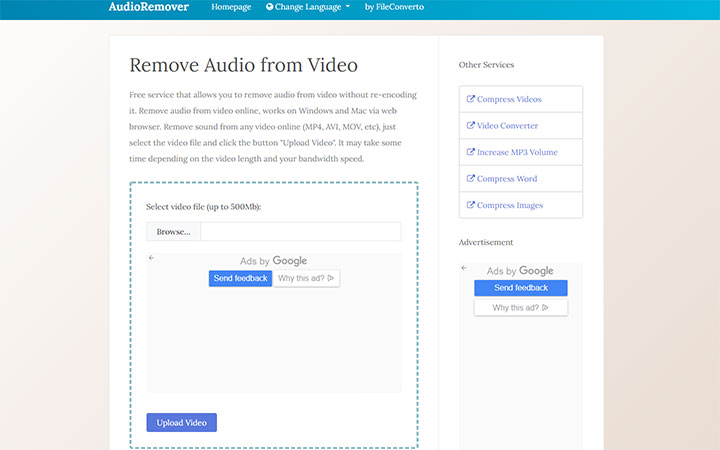Image resolution: width=720 pixels, height=450 pixels.
Task: Click the Remove Audio from Video heading
Action: [243, 65]
